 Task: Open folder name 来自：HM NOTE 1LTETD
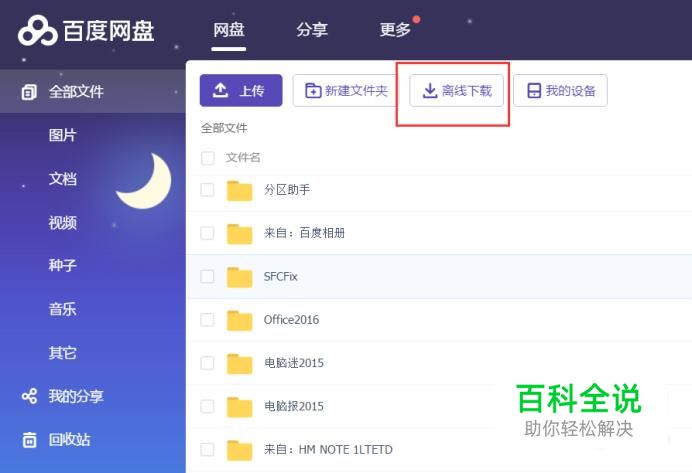(x=328, y=449)
